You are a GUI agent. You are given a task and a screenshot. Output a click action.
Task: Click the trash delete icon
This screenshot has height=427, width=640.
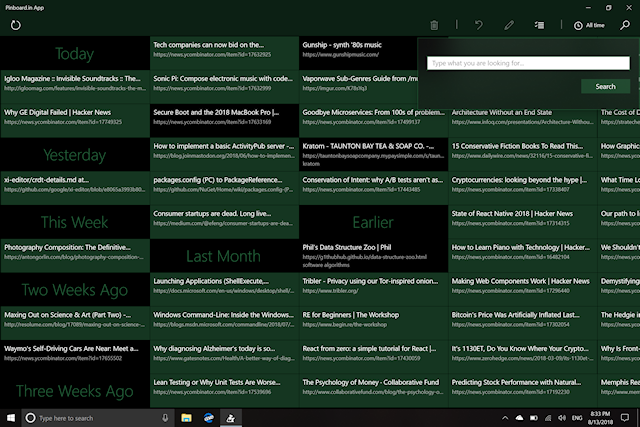click(434, 25)
